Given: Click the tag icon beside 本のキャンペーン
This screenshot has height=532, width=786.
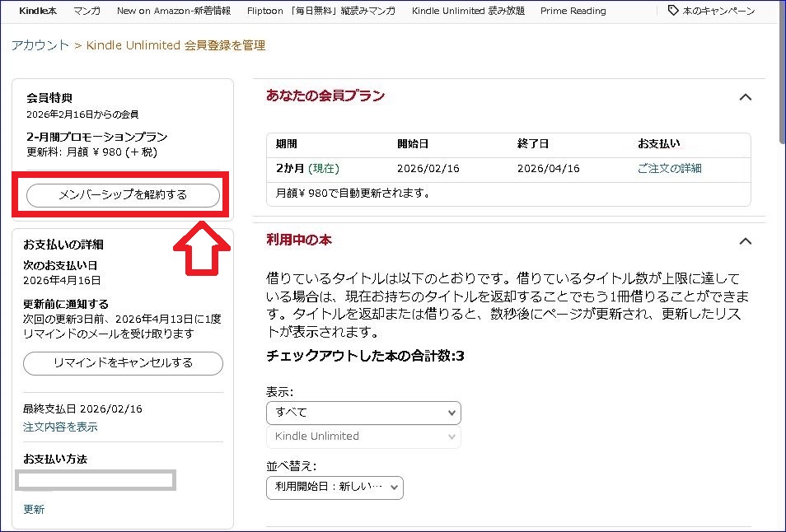Looking at the screenshot, I should 673,11.
